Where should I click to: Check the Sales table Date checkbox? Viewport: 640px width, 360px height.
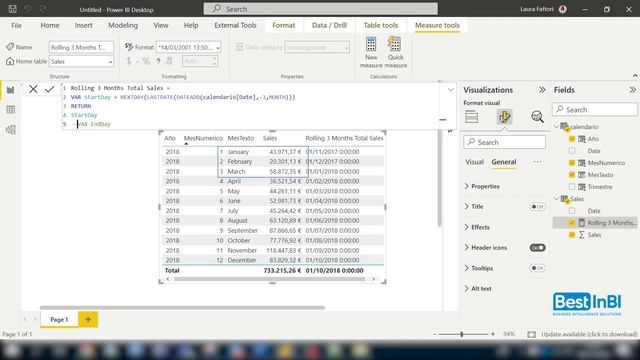click(x=572, y=211)
